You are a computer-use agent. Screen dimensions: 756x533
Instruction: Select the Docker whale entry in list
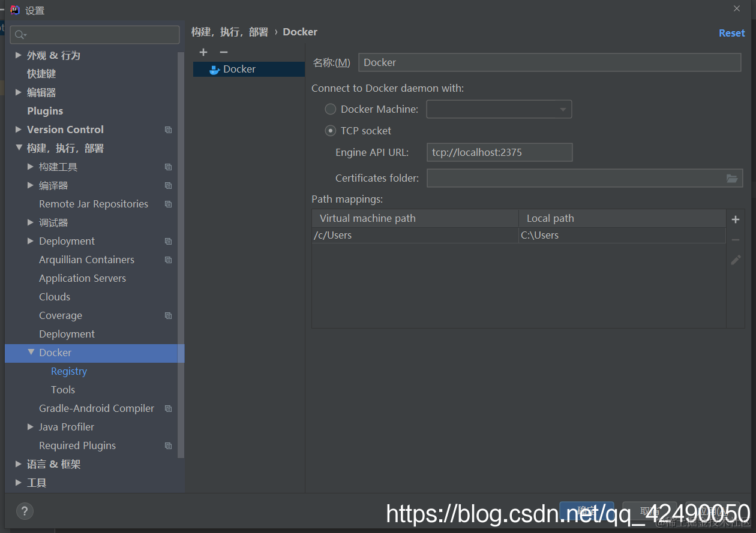(248, 69)
